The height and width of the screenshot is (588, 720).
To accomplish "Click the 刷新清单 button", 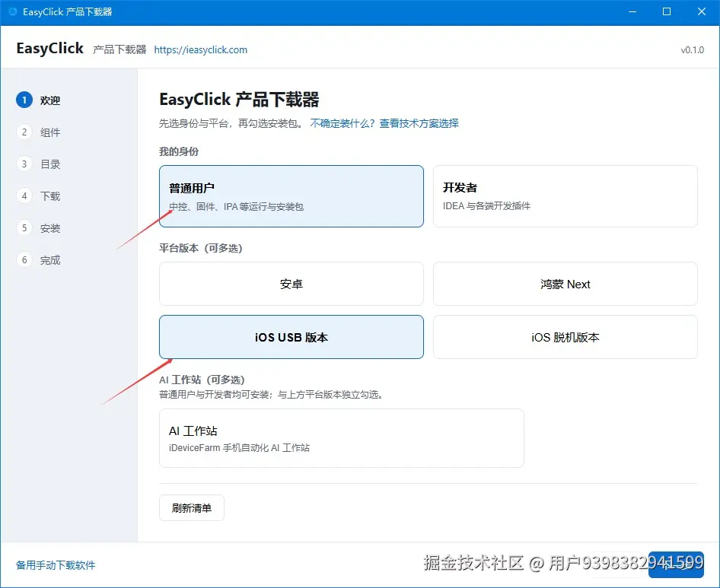I will (x=192, y=507).
